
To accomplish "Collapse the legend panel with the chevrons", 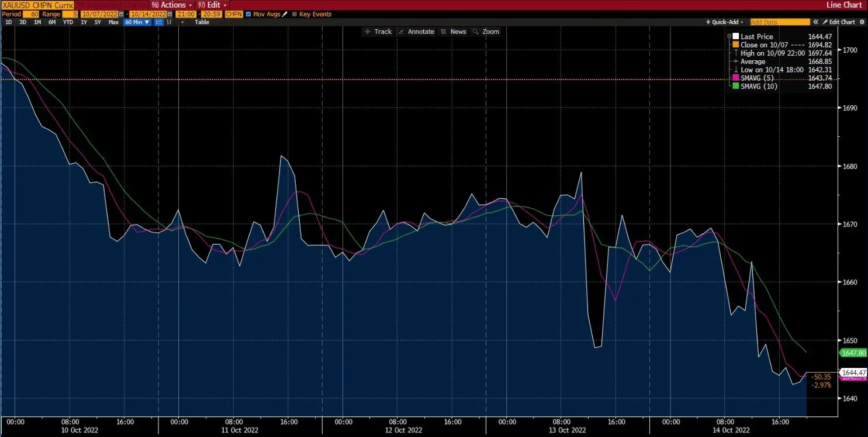I will click(816, 22).
